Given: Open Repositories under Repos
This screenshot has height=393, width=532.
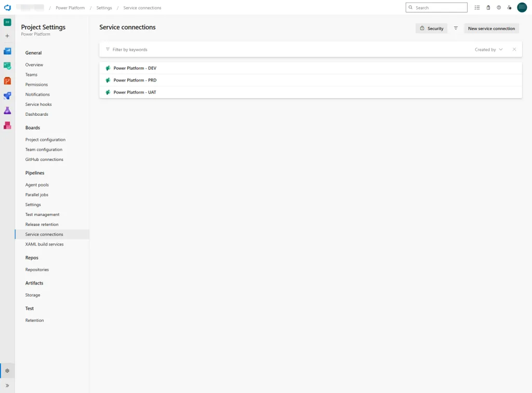Looking at the screenshot, I should pos(37,269).
